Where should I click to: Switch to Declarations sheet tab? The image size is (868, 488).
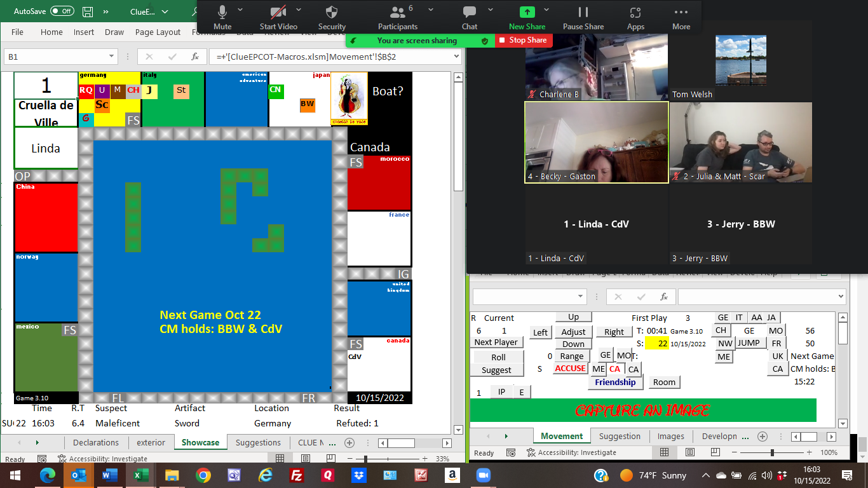click(95, 442)
